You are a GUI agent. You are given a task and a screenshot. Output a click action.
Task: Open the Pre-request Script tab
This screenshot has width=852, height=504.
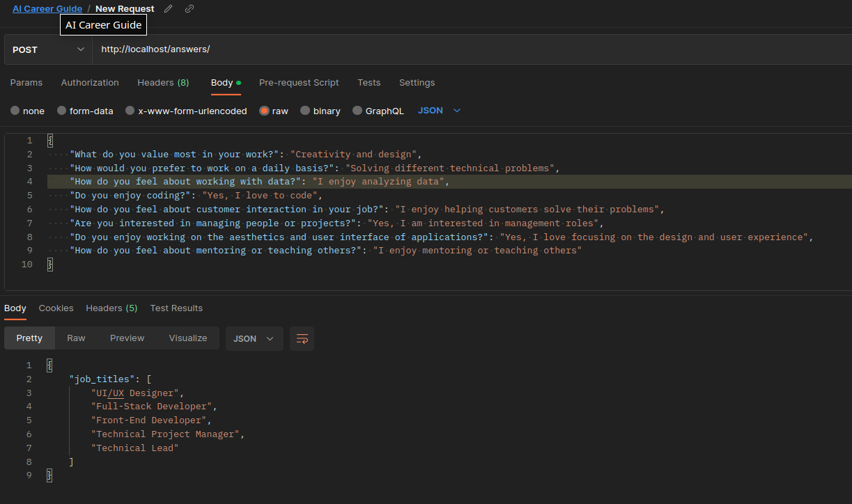pyautogui.click(x=299, y=82)
